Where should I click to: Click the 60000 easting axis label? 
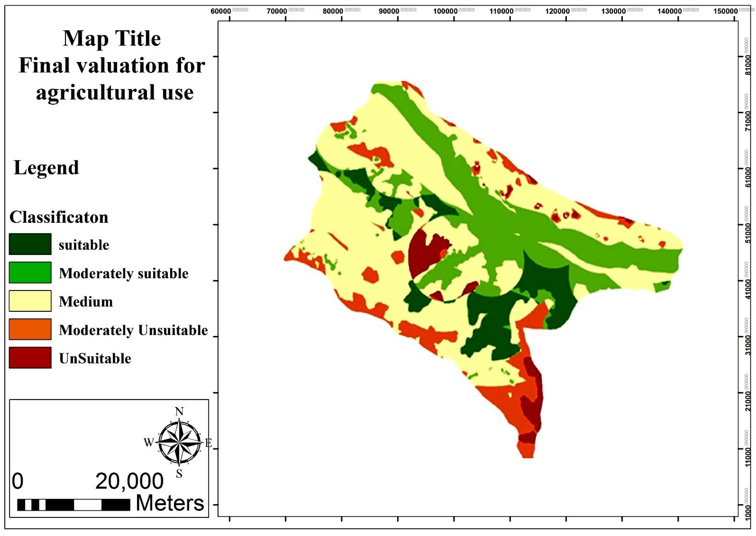point(221,11)
